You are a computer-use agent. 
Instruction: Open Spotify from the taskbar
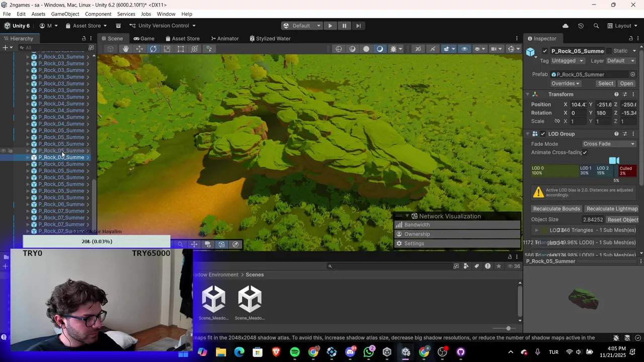point(295,352)
